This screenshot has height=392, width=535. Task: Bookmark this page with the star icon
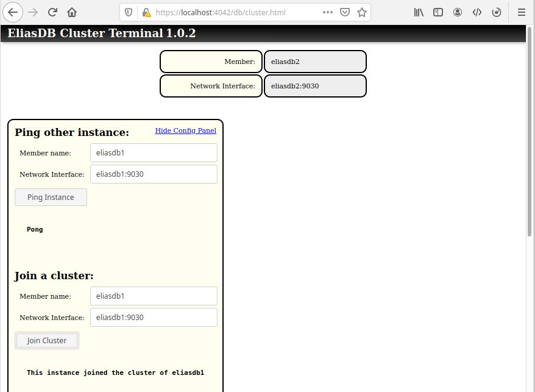(362, 12)
